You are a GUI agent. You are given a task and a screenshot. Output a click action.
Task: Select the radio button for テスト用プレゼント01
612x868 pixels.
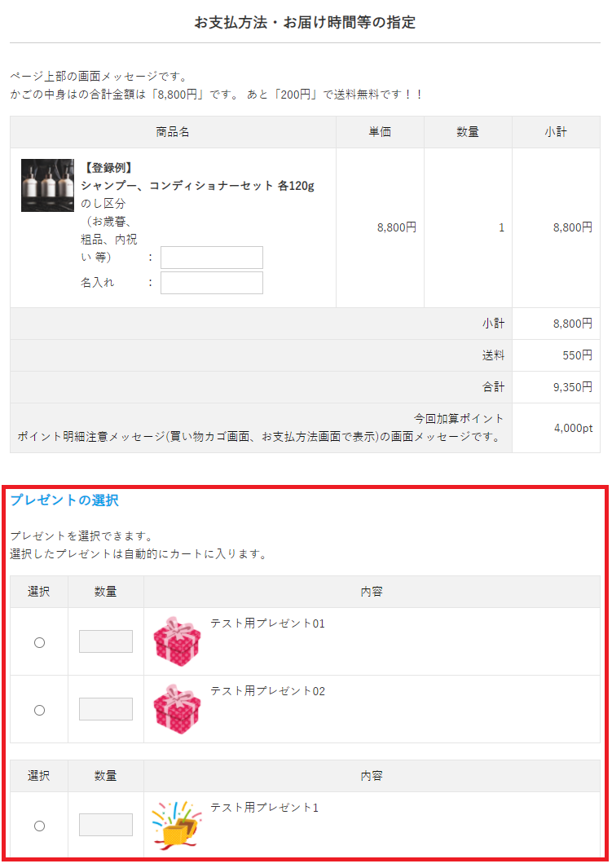point(39,642)
